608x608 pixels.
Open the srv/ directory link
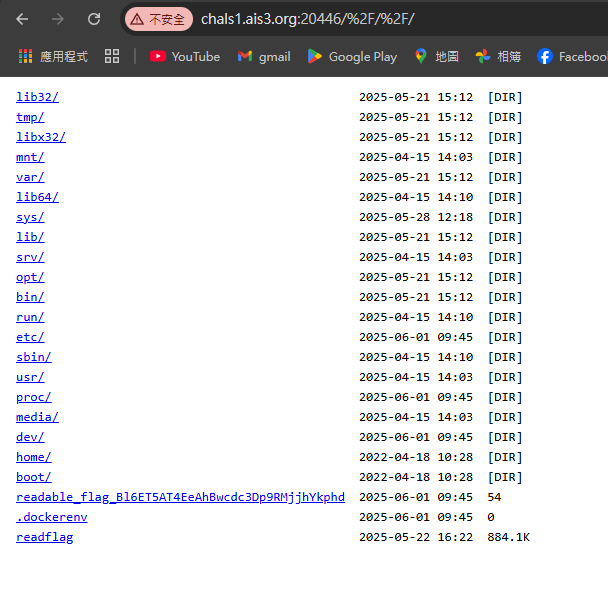pos(30,257)
